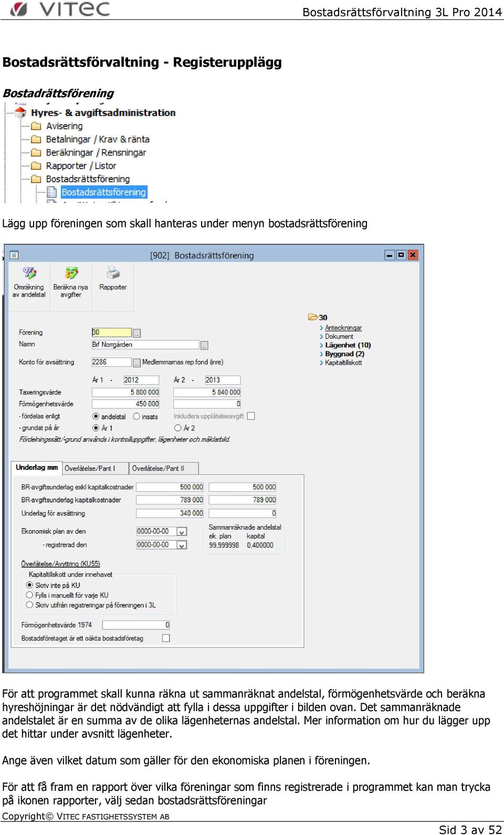Click the document icon next to highlighted Bostadsrättsförening

click(52, 192)
